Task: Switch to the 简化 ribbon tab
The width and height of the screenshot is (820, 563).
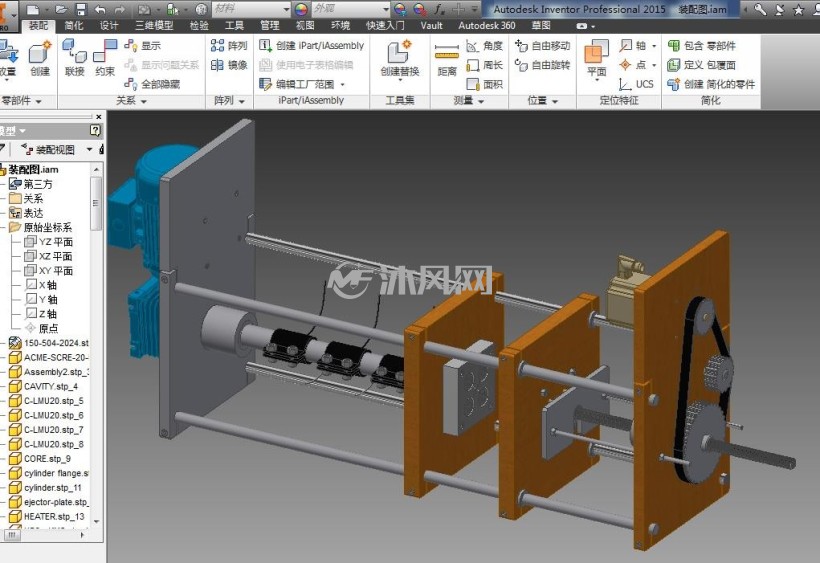Action: pos(73,26)
